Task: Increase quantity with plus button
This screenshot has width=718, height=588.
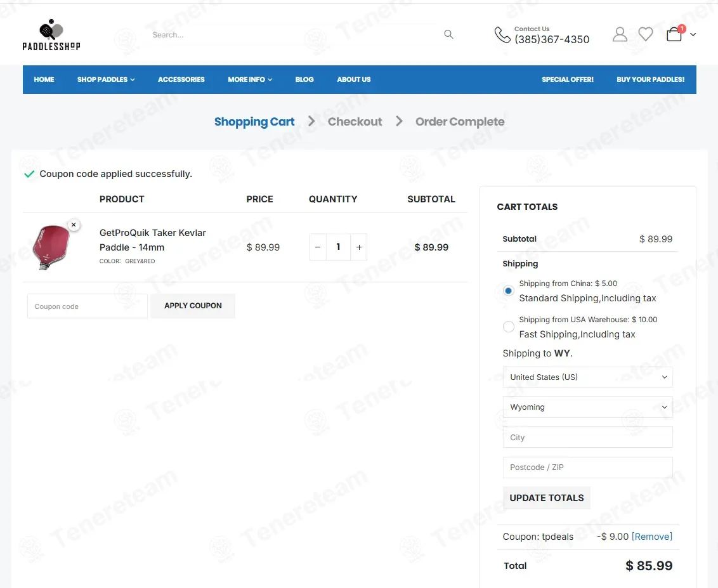Action: (x=359, y=247)
